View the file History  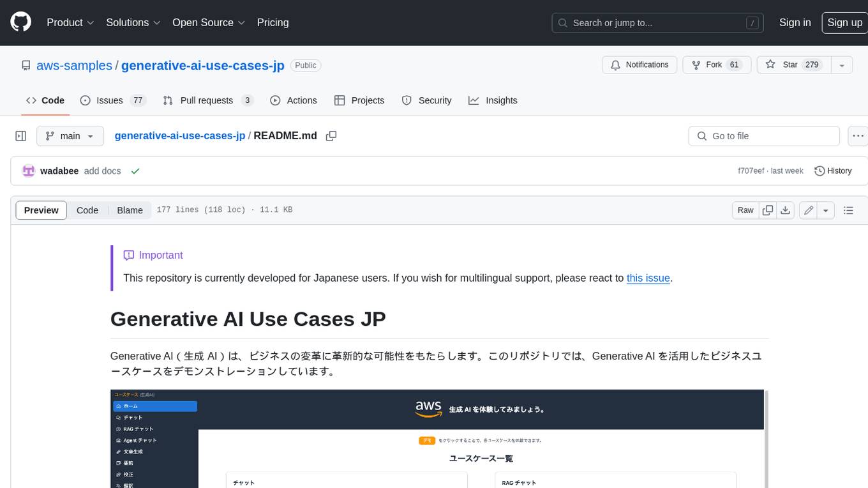pyautogui.click(x=834, y=171)
